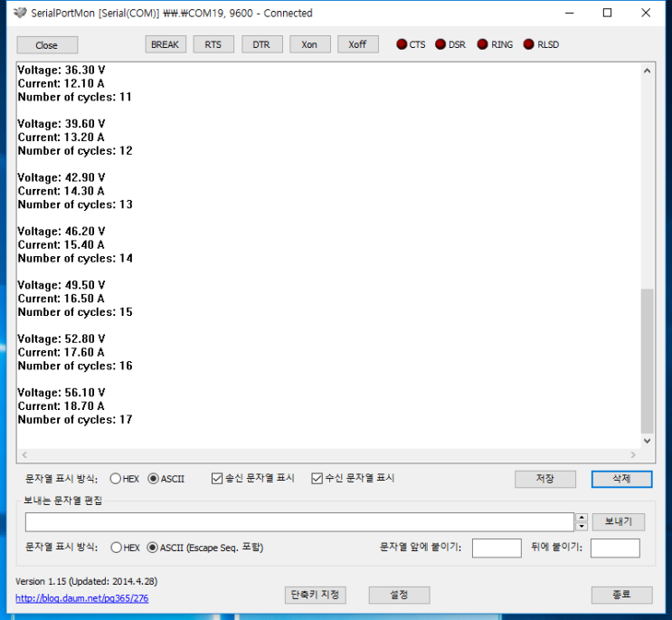
Task: Click the line 'Current: 17.60 A'
Action: [x=61, y=352]
